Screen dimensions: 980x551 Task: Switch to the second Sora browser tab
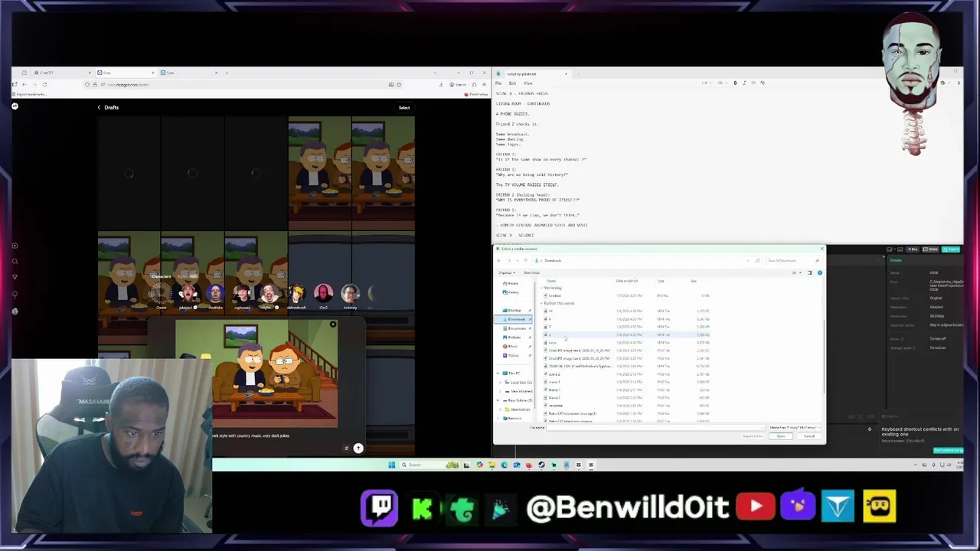[188, 73]
